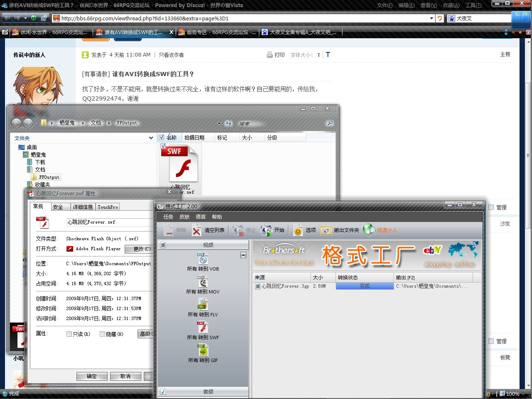This screenshot has height=399, width=532.
Task: Collapse the 文件夹 folders pane chevron
Action: pyautogui.click(x=151, y=138)
